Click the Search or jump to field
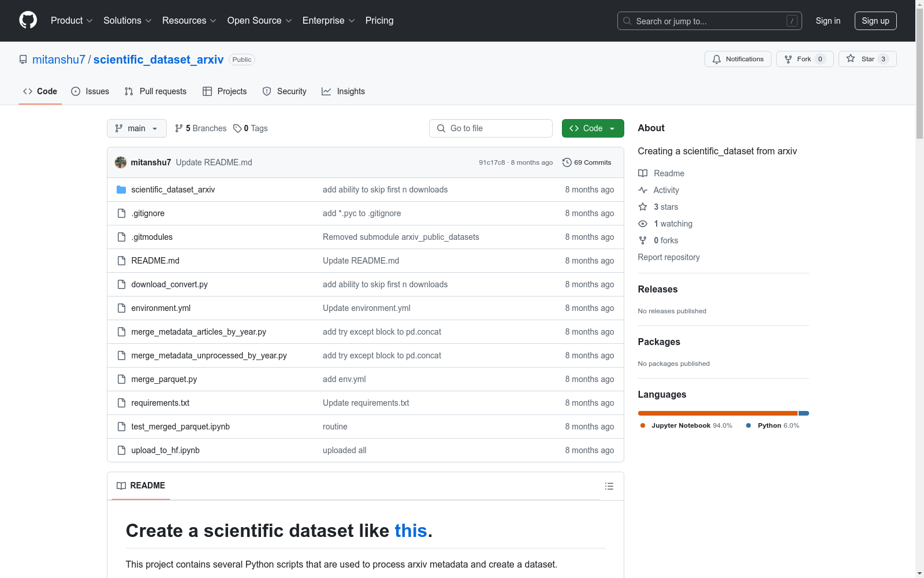Screen dimensions: 924x578 point(710,21)
